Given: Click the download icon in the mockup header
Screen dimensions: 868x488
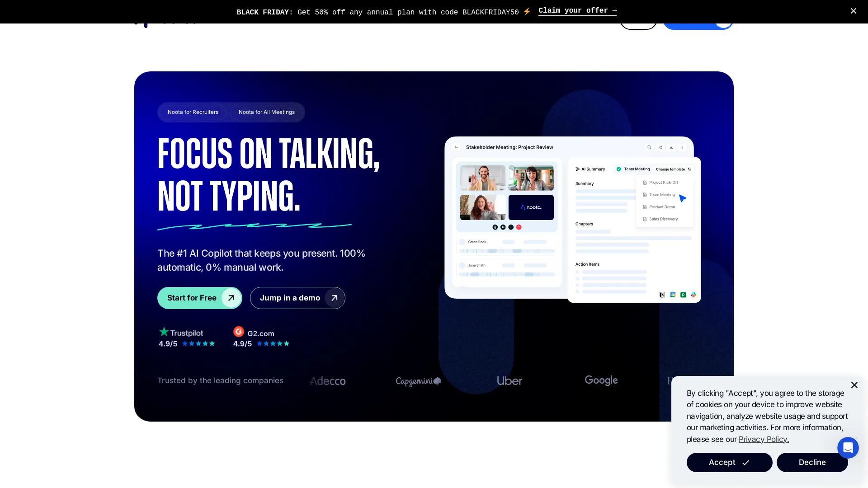Looking at the screenshot, I should coord(671,147).
